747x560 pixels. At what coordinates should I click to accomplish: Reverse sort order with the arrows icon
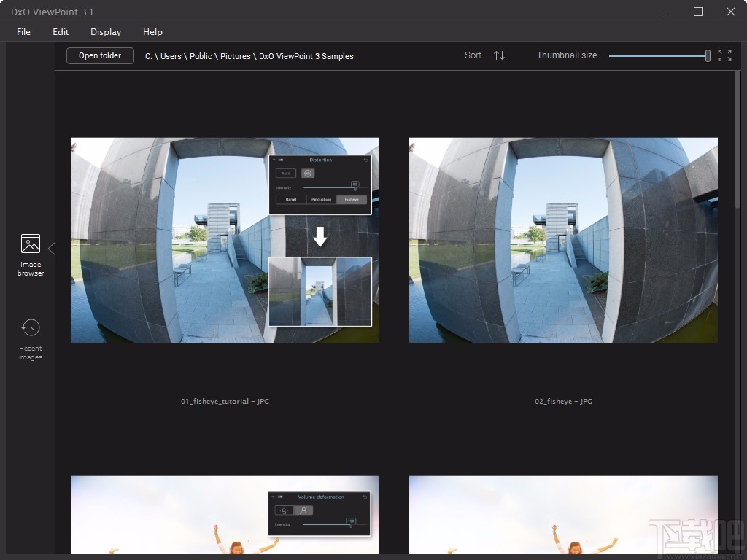point(499,55)
